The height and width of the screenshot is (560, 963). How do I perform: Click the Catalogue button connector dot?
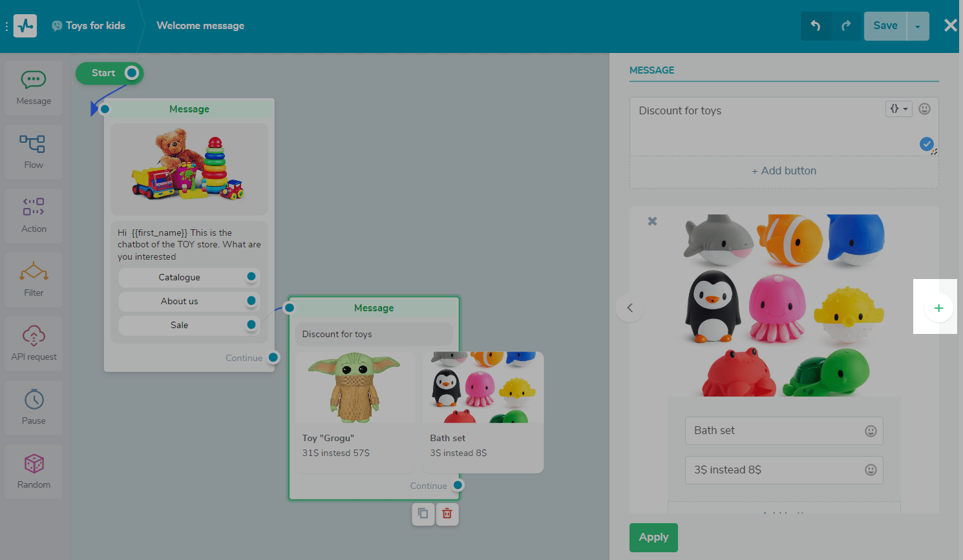[x=251, y=276]
